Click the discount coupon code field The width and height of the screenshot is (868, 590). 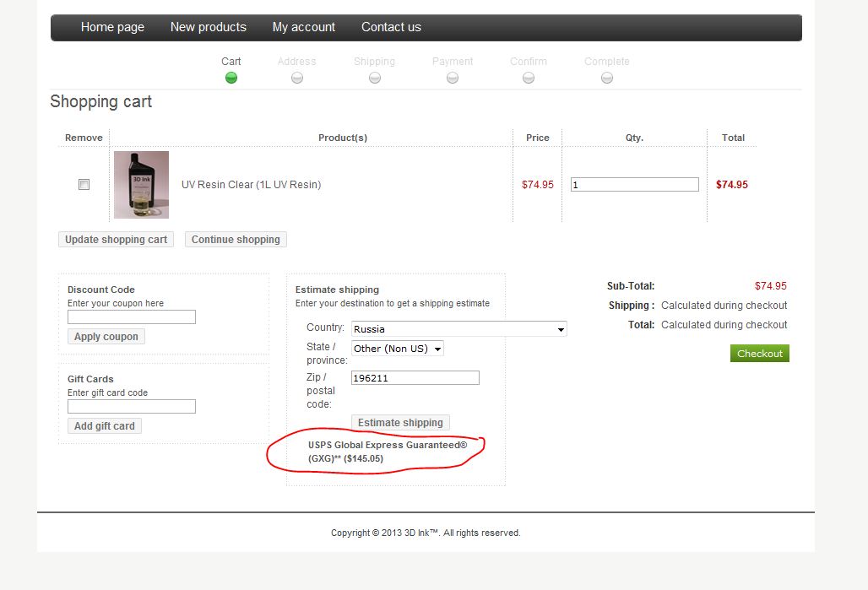pos(132,317)
